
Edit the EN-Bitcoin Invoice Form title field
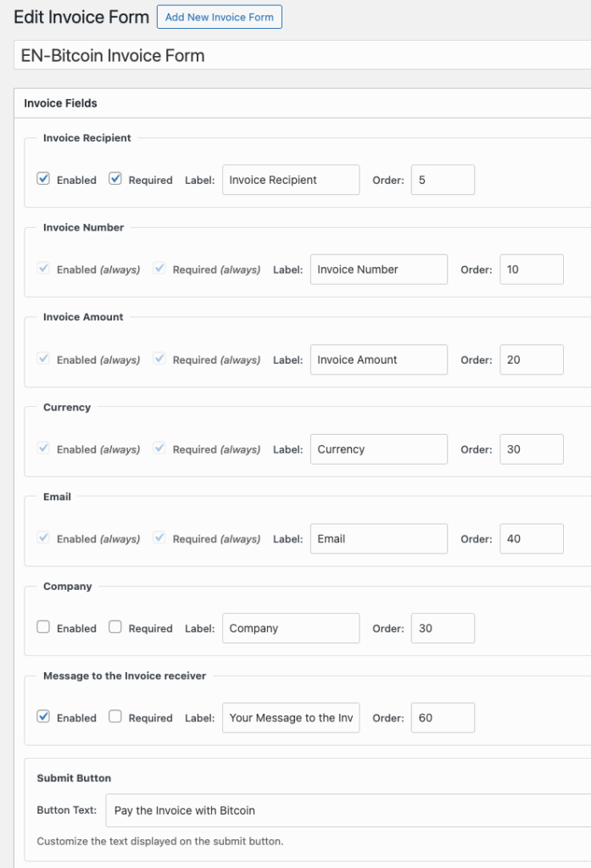point(302,56)
